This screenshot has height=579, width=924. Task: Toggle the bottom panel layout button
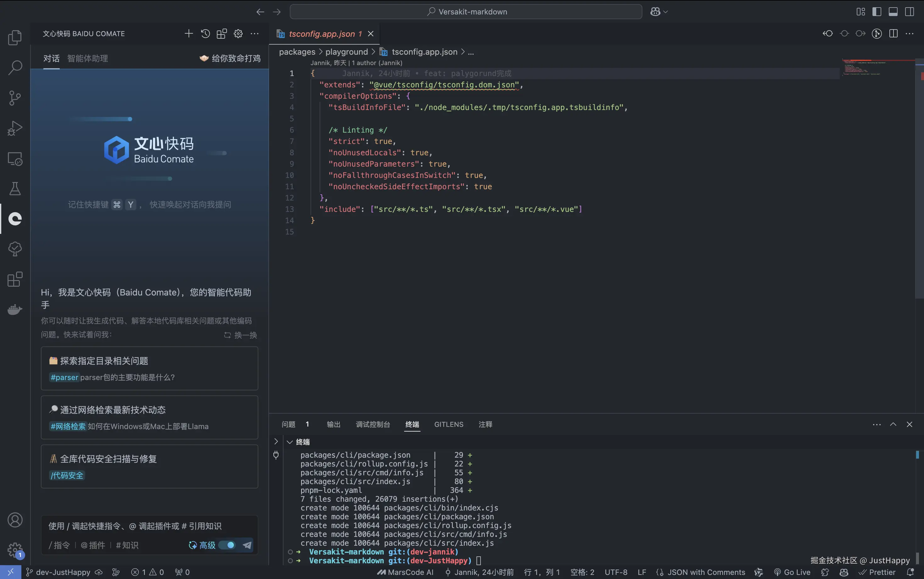tap(893, 12)
